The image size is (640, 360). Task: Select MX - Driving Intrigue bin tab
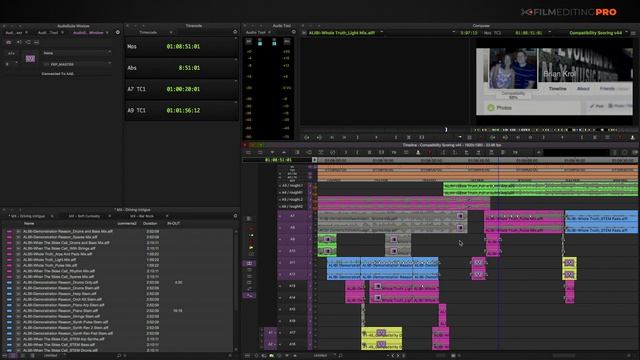point(28,216)
